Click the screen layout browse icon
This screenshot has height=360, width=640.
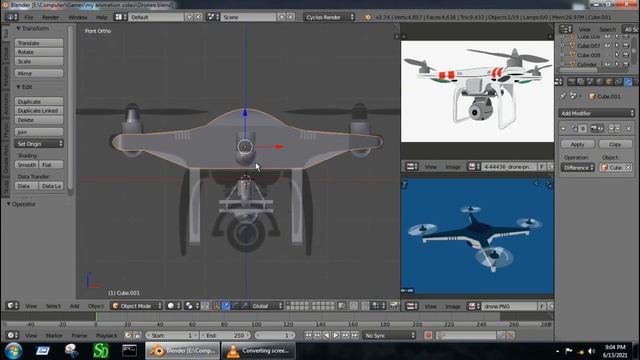tap(120, 17)
